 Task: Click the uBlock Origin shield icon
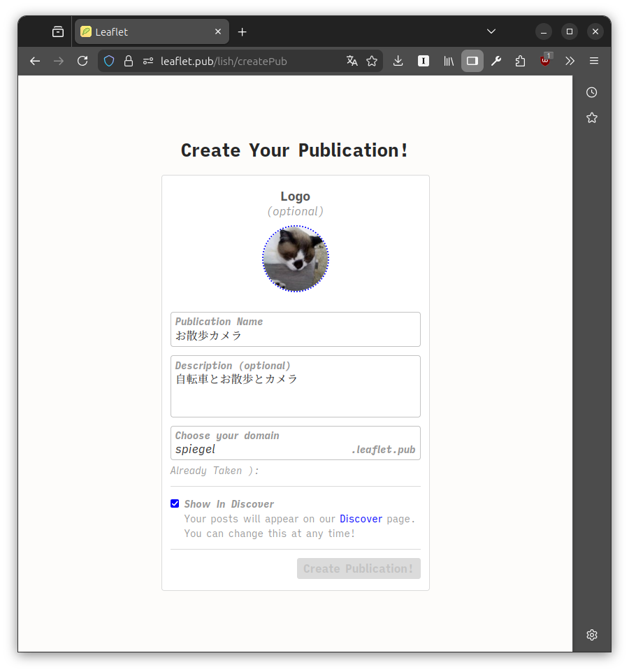pos(544,61)
